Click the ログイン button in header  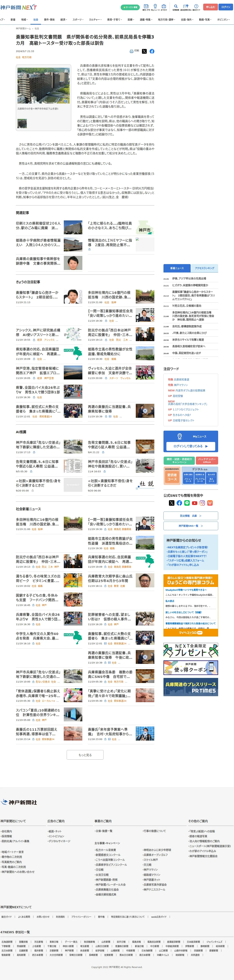point(226,7)
